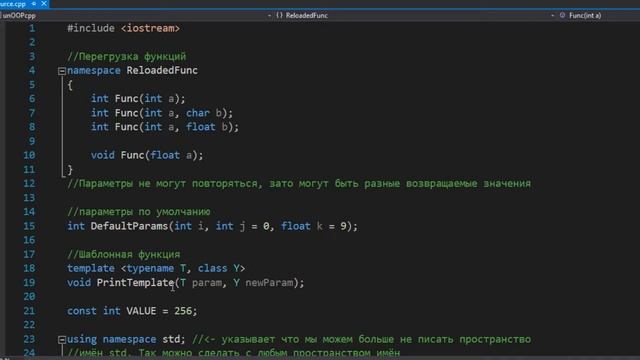Collapse the namespace ReloadedFunc block
This screenshot has height=360, width=640.
(x=62, y=71)
